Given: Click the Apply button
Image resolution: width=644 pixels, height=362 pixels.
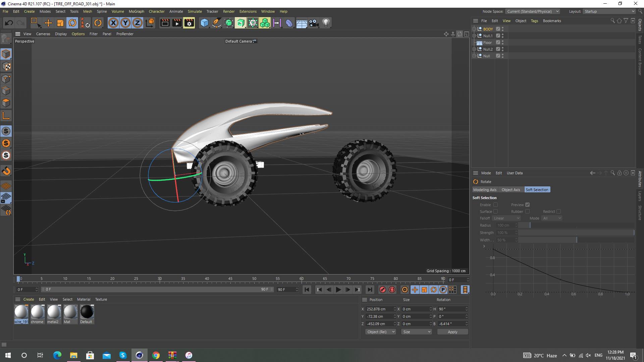Looking at the screenshot, I should point(452,332).
